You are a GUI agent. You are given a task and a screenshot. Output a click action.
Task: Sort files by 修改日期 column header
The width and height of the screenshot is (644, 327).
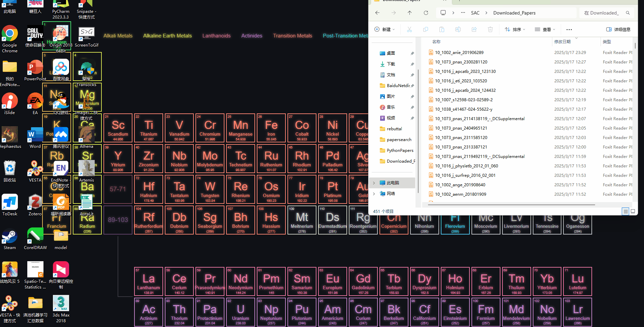[x=562, y=42]
